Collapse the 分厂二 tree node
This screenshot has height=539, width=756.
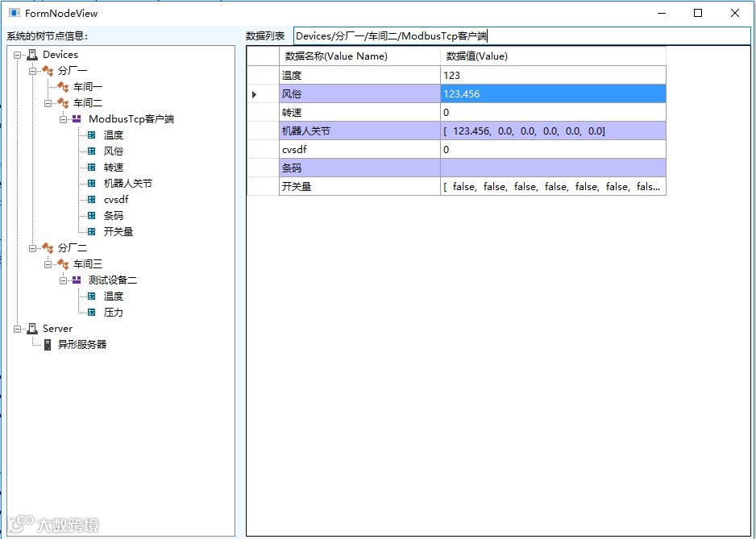click(32, 248)
